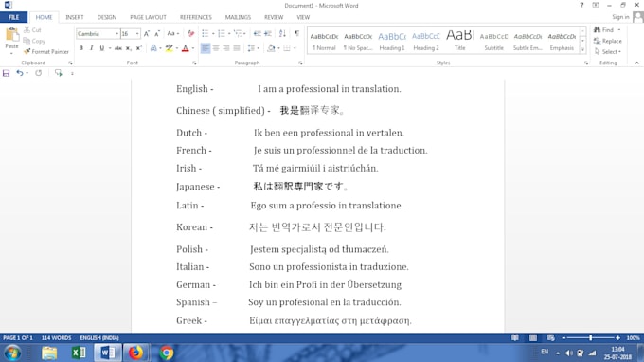
Task: Toggle Align Left paragraph alignment
Action: click(x=206, y=48)
